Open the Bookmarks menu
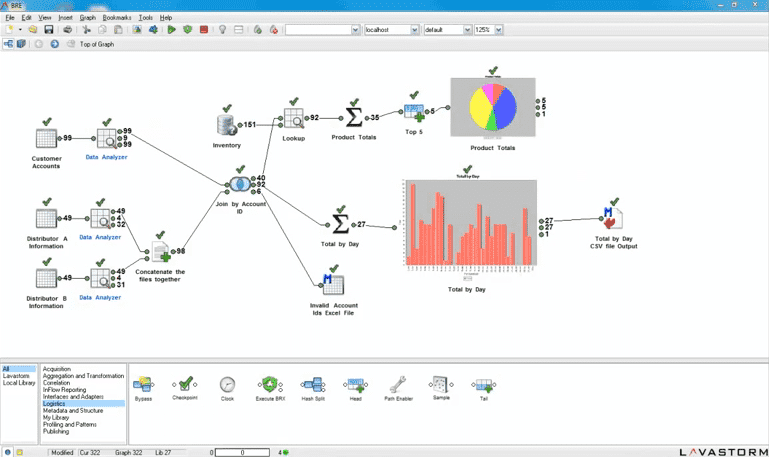 click(x=117, y=17)
